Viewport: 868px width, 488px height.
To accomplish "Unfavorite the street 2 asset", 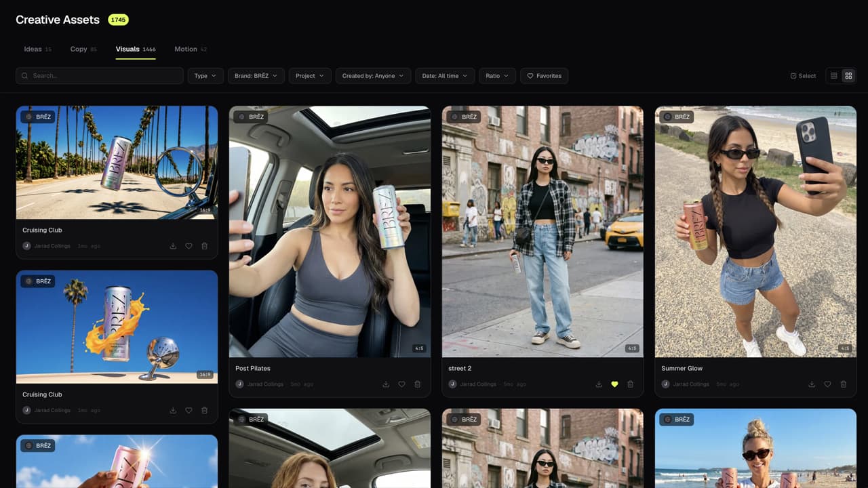I will 614,384.
